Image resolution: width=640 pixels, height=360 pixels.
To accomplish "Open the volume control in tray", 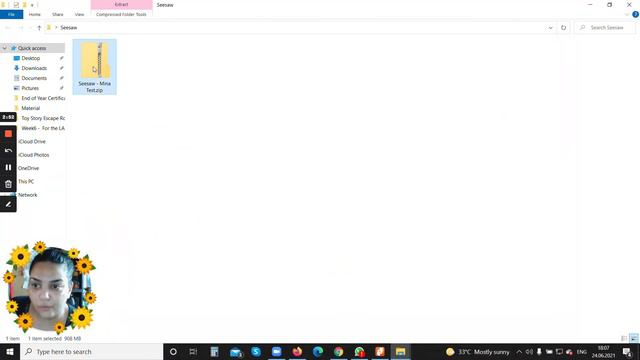I will click(529, 351).
